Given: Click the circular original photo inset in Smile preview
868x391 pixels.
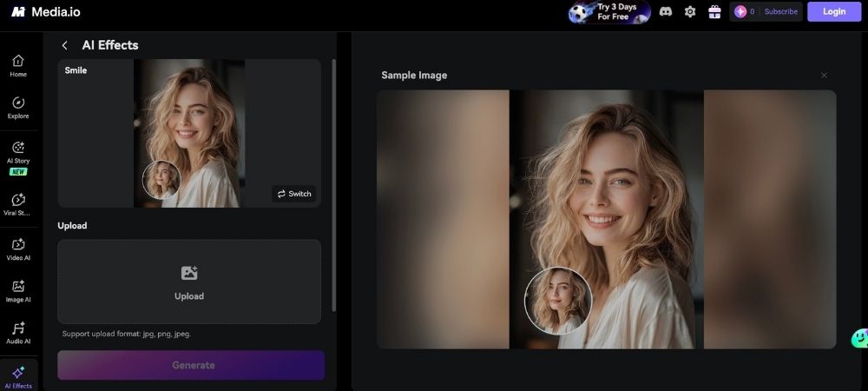Looking at the screenshot, I should coord(161,180).
